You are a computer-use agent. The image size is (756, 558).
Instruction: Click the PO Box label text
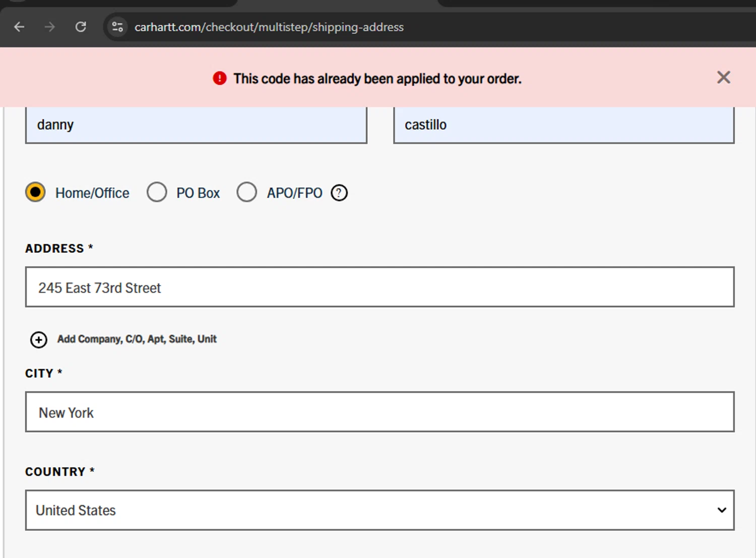[198, 193]
